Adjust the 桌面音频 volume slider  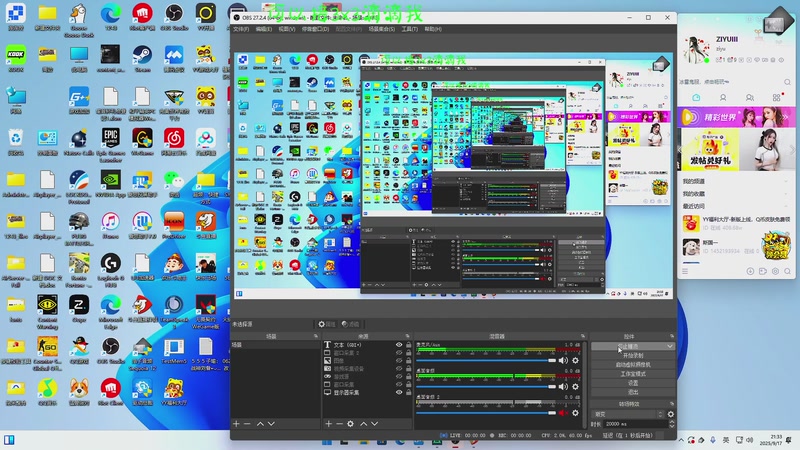pos(486,387)
